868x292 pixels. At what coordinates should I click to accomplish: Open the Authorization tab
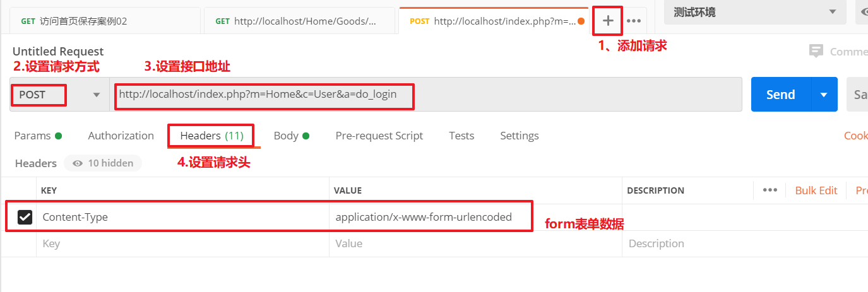pos(121,136)
